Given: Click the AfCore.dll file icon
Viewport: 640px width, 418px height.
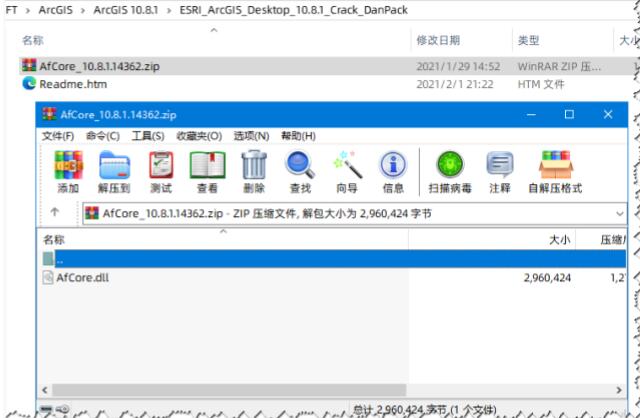Looking at the screenshot, I should [48, 278].
